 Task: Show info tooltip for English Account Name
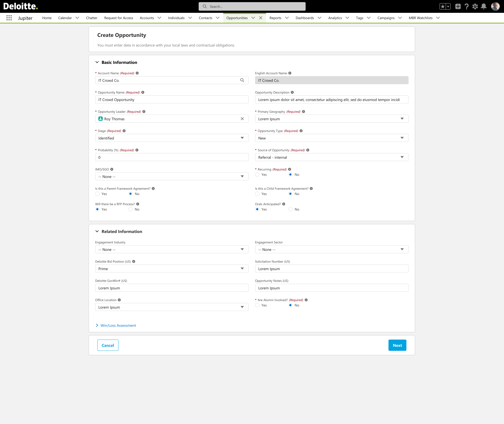pyautogui.click(x=290, y=73)
